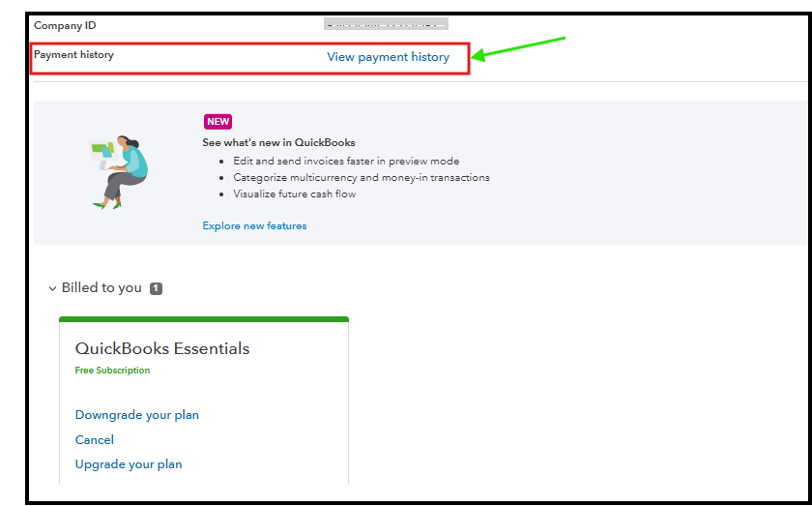This screenshot has height=506, width=812.
Task: Select the QuickBooks Essentials plan title
Action: pos(162,348)
